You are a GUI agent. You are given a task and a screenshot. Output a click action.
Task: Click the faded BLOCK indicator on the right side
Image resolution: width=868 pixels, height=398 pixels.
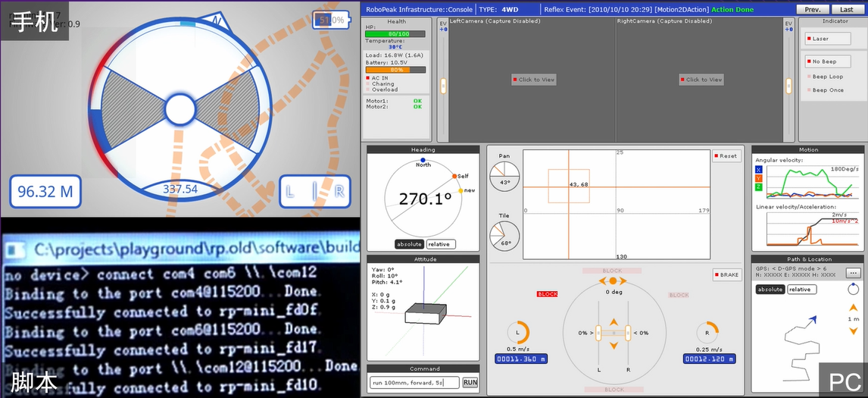pyautogui.click(x=679, y=296)
